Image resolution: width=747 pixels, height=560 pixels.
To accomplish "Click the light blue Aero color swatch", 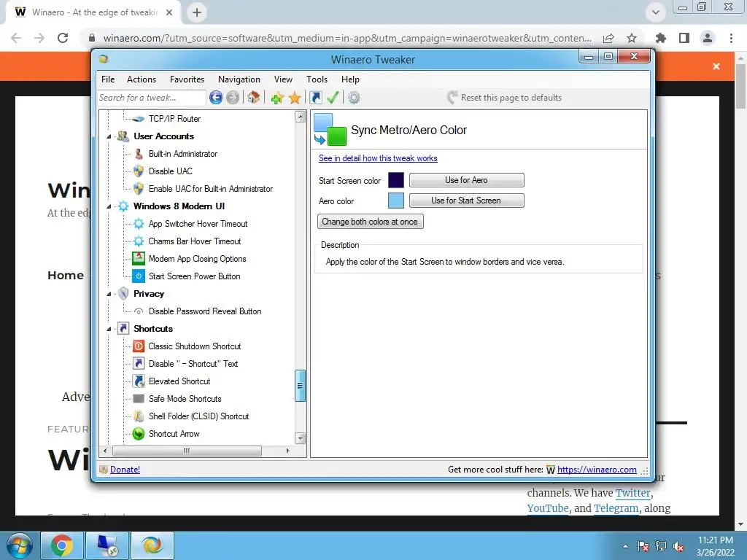I will (x=396, y=201).
